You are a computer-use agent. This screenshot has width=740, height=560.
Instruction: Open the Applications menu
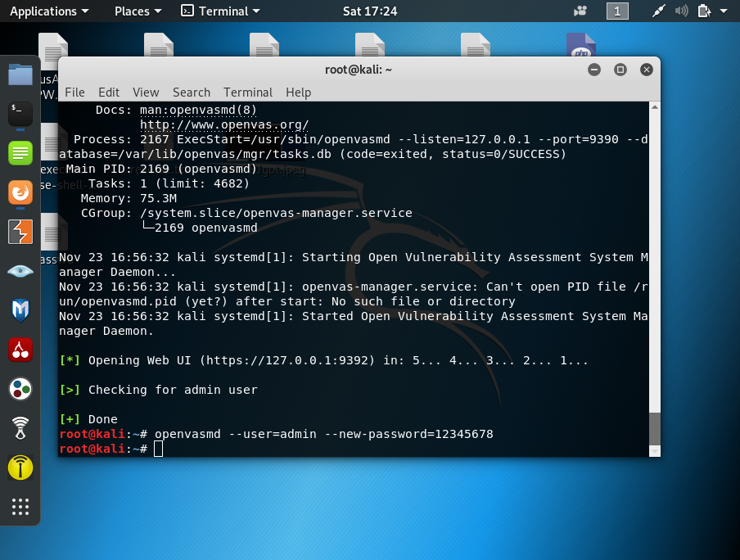(x=49, y=11)
